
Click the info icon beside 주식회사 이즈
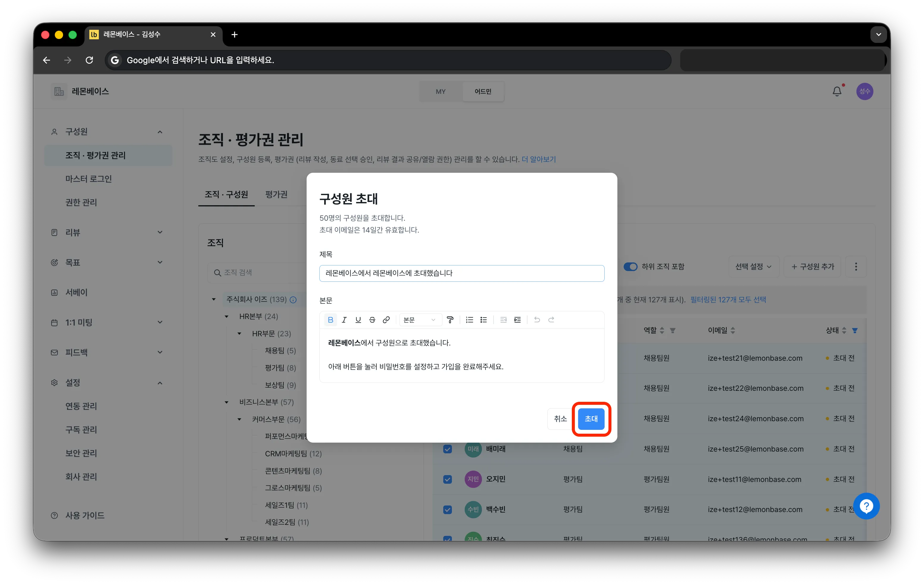(293, 299)
